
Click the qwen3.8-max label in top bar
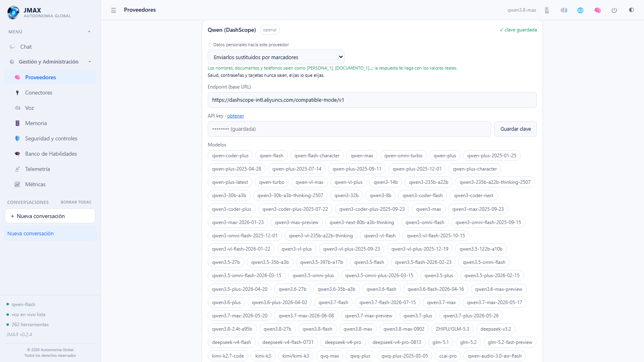coord(522,10)
